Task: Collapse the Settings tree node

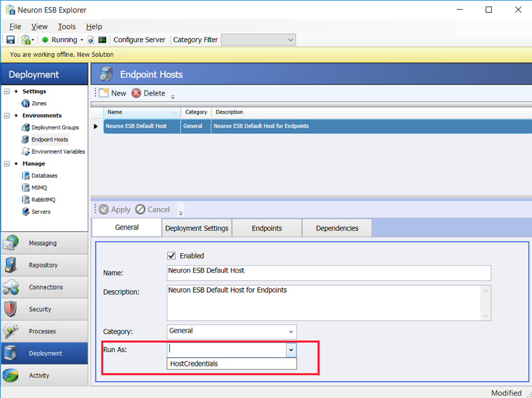Action: coord(7,91)
